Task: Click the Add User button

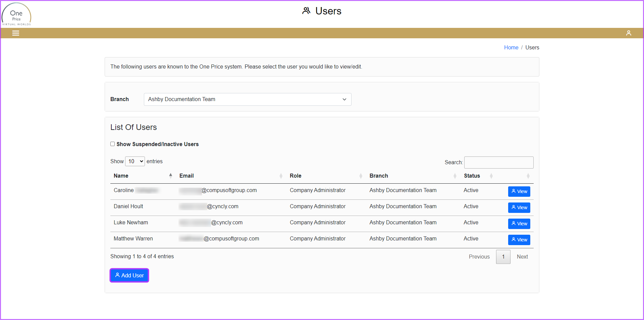Action: tap(129, 275)
